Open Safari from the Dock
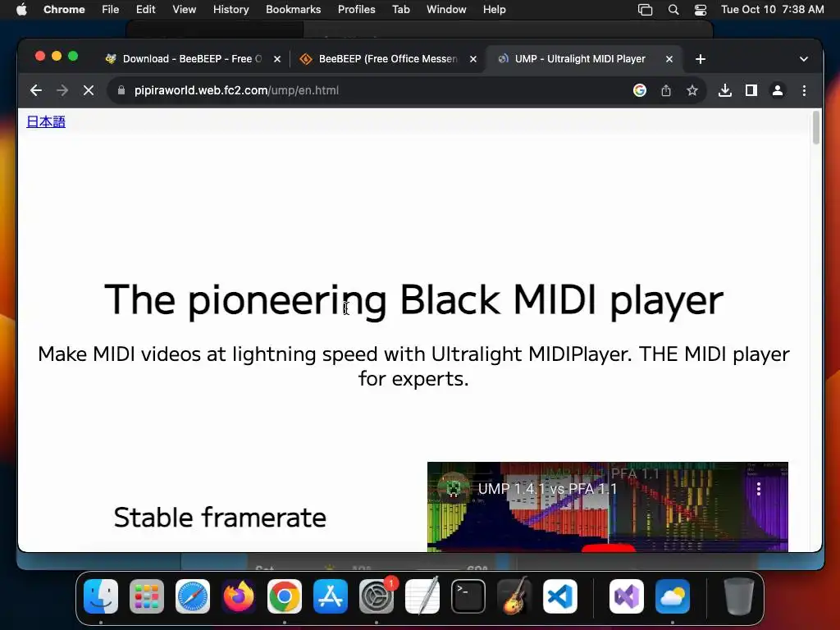This screenshot has height=630, width=840. 193,596
